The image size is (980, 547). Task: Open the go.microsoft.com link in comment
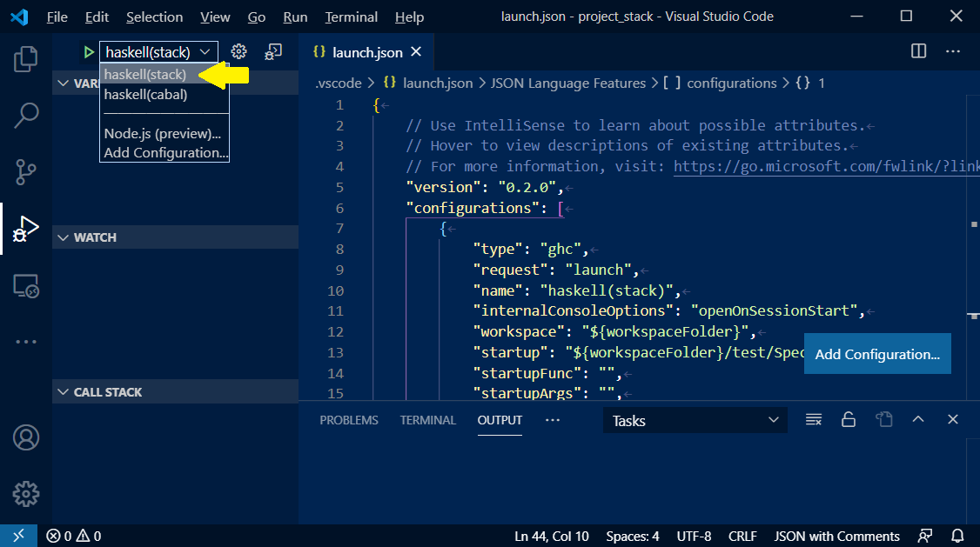point(826,166)
